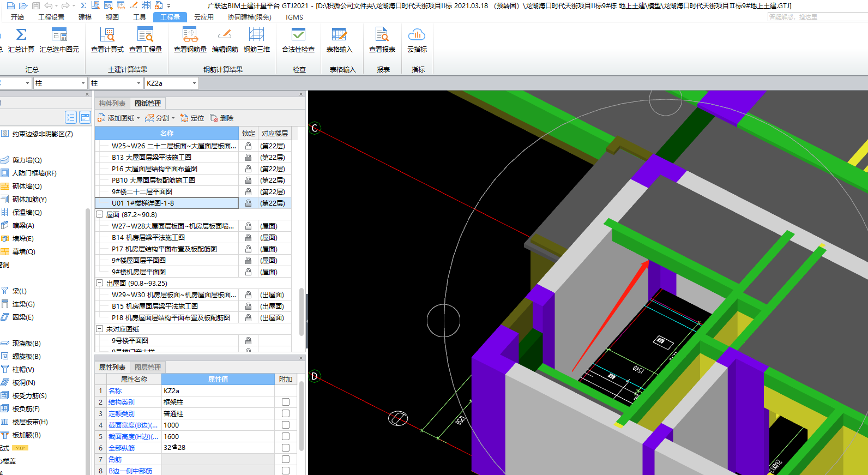868x475 pixels.
Task: Tick 附加 checkbox for 定额类别 row
Action: [x=286, y=413]
